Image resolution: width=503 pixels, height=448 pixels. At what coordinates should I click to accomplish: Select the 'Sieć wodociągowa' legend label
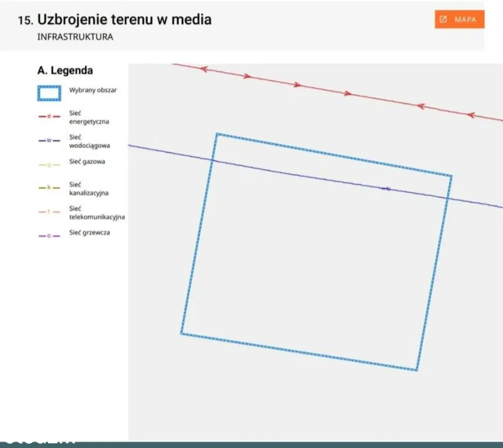click(x=89, y=141)
